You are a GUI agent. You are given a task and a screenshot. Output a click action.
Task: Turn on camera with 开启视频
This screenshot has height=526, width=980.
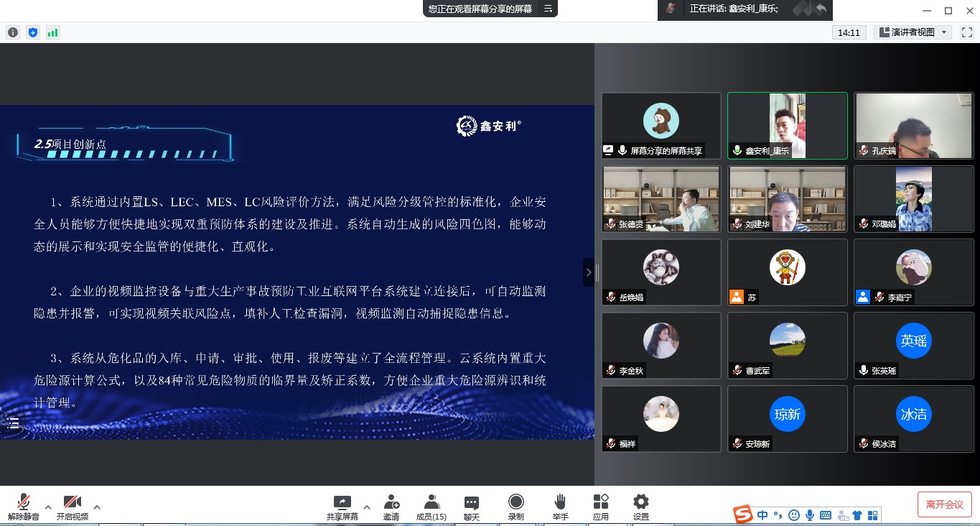72,502
